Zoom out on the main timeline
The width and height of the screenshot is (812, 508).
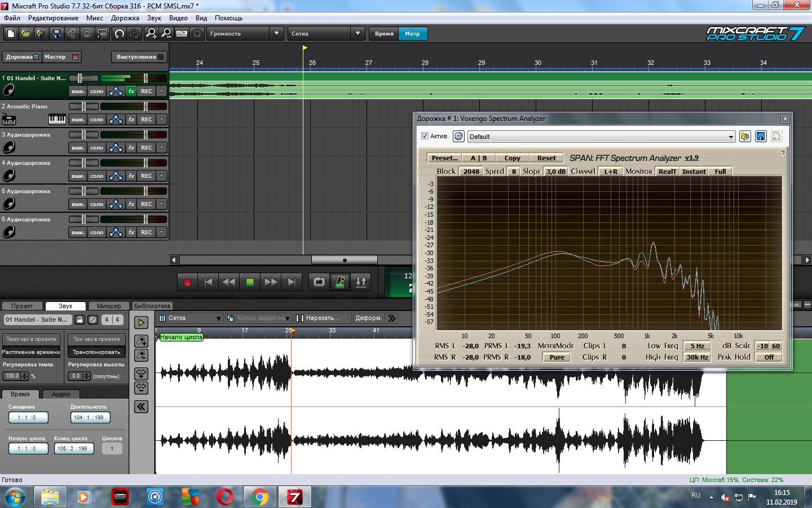click(x=166, y=34)
